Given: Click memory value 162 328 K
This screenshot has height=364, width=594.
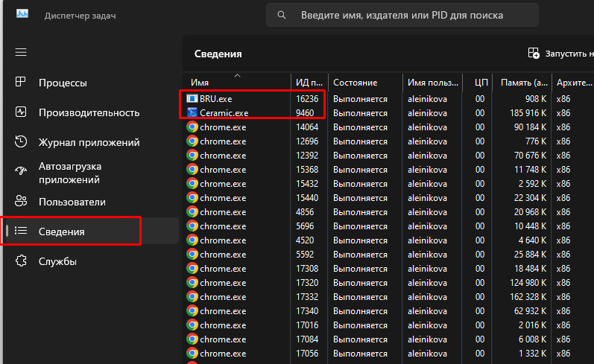Looking at the screenshot, I should point(528,297).
